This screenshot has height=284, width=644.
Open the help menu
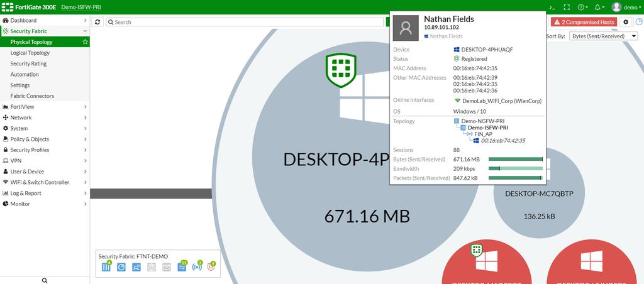tap(582, 7)
